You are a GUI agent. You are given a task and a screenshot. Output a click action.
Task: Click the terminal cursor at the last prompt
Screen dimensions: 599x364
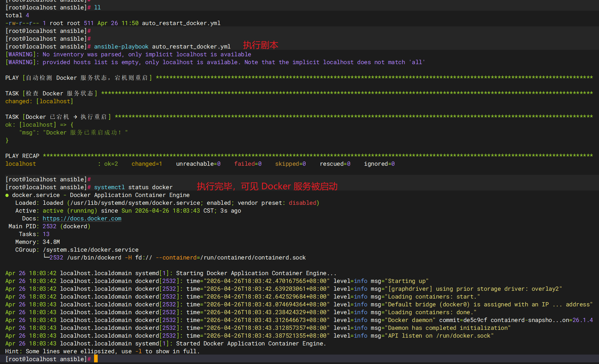[x=96, y=359]
